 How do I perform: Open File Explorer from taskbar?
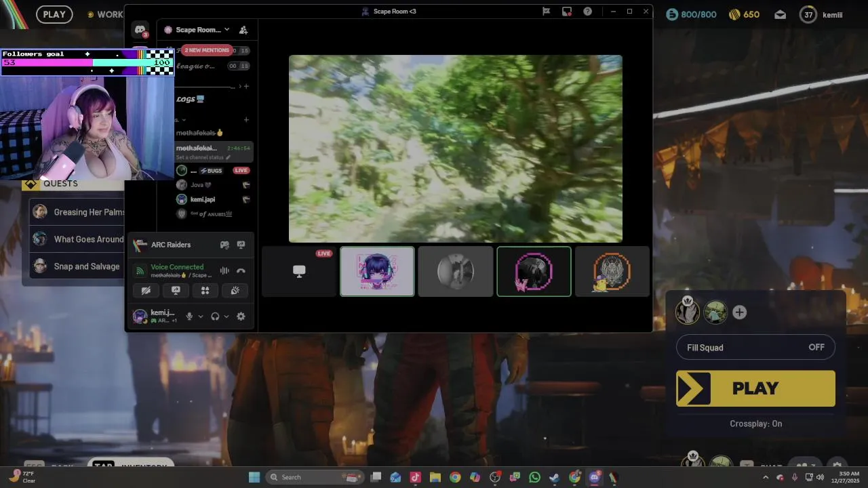(x=435, y=477)
